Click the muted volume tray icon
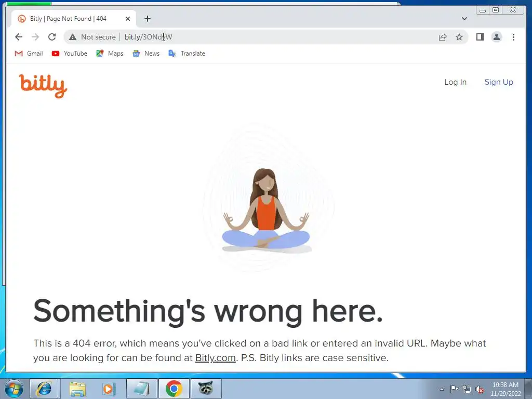 [480, 389]
